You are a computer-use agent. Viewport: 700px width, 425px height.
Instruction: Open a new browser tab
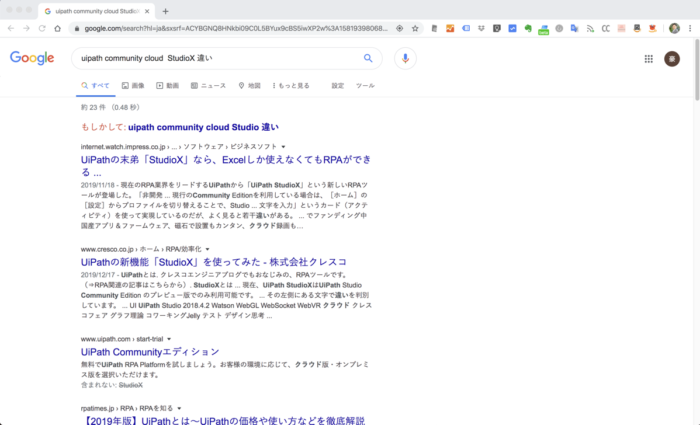click(x=165, y=11)
